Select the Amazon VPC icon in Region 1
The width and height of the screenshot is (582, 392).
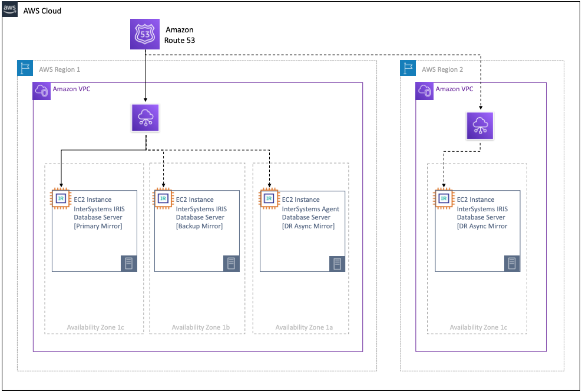click(41, 89)
